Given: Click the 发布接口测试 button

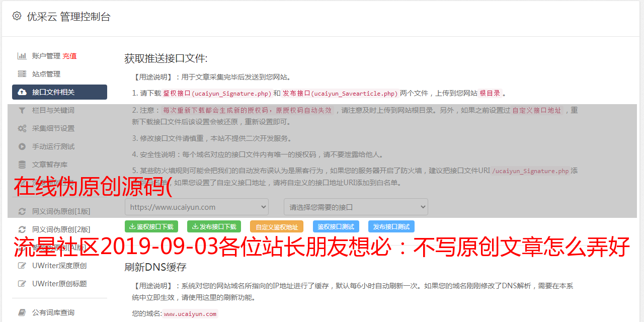Looking at the screenshot, I should coord(391,226).
